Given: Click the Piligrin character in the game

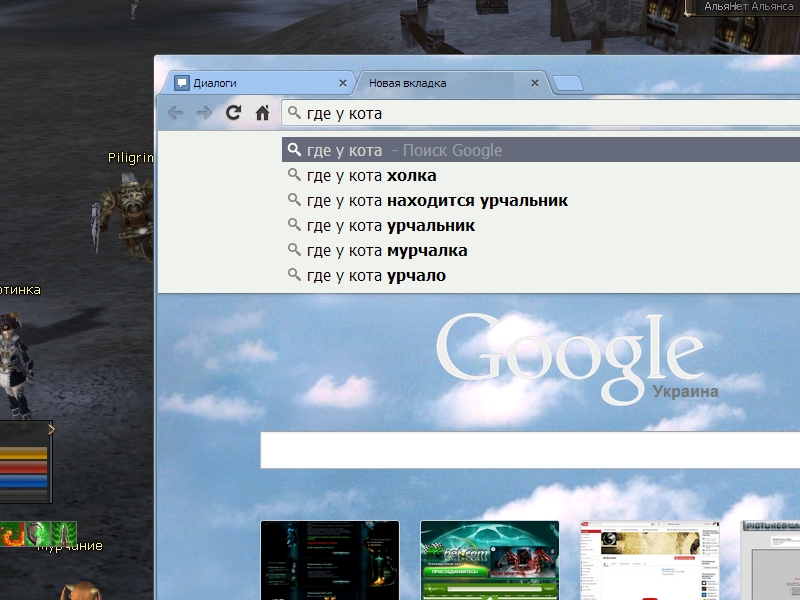Looking at the screenshot, I should [125, 217].
